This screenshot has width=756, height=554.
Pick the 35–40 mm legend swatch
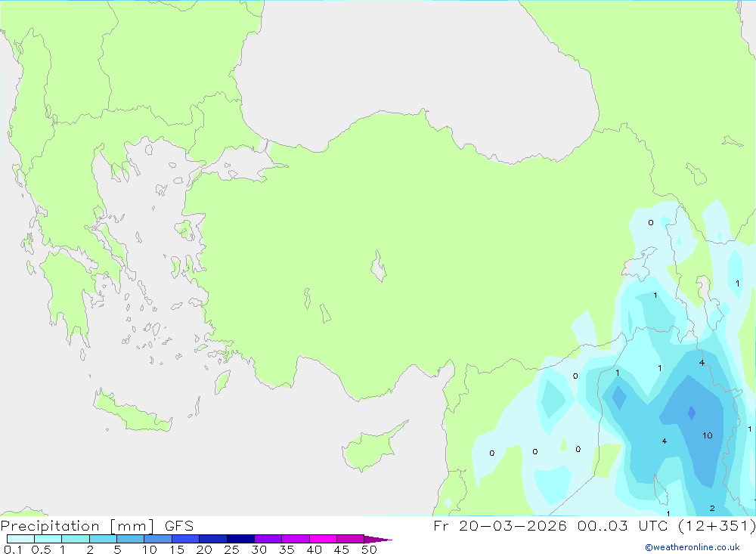pos(295,539)
